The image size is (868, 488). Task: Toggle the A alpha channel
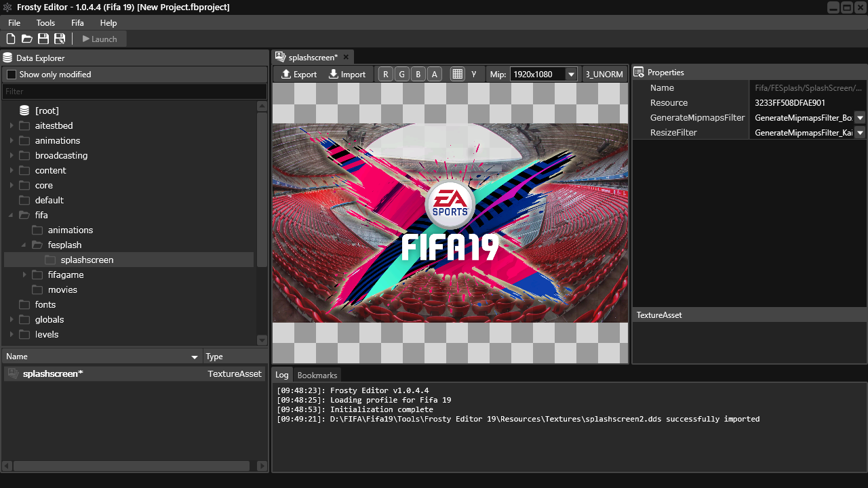[x=435, y=74]
